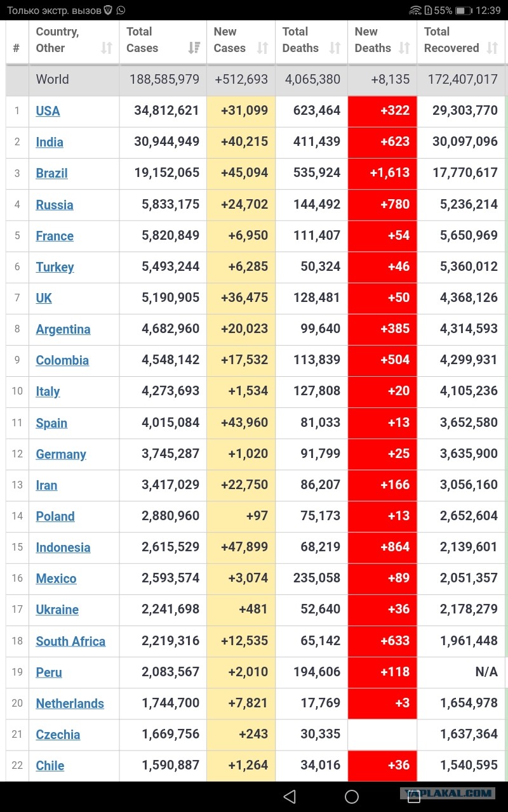
Task: Tap the Android back navigation icon
Action: 290,796
